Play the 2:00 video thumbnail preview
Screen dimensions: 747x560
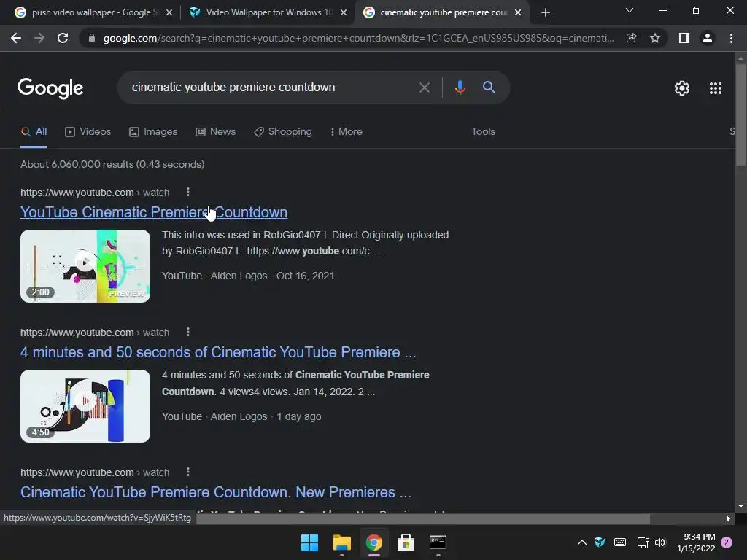[85, 266]
